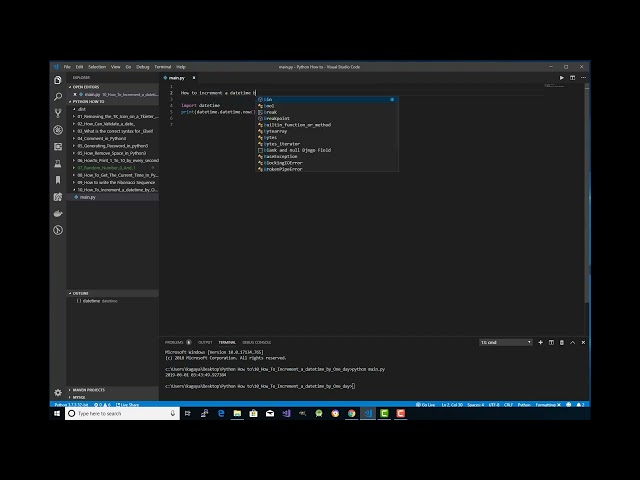640x480 pixels.
Task: Select main.py in the explorer tree
Action: point(113,197)
